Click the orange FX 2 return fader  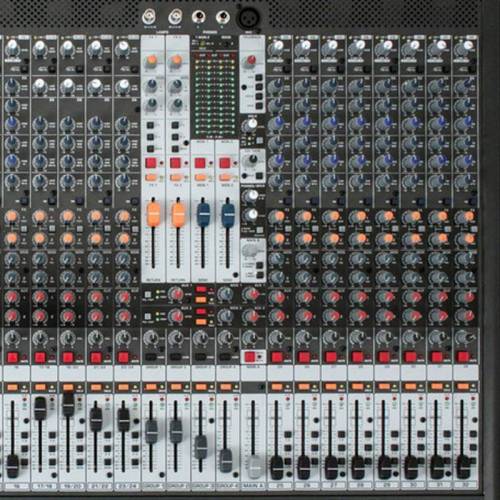click(178, 215)
